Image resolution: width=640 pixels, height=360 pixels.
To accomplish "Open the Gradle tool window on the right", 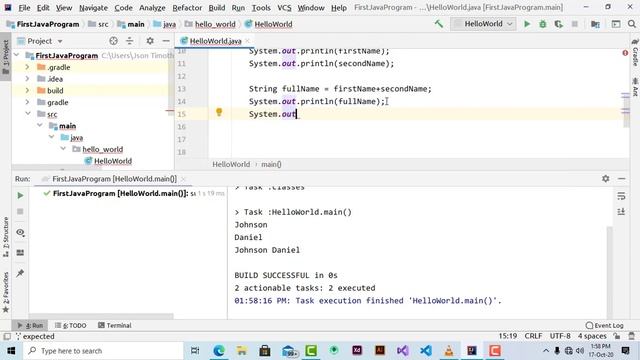I will [x=635, y=53].
